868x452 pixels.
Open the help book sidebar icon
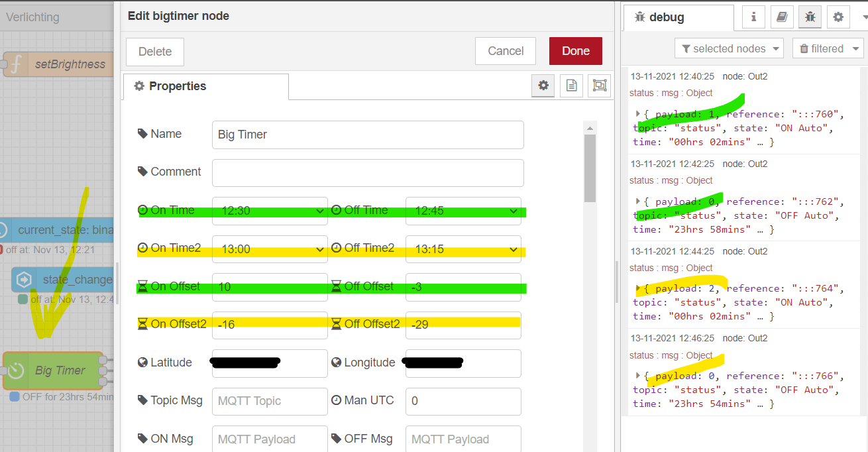pyautogui.click(x=782, y=17)
